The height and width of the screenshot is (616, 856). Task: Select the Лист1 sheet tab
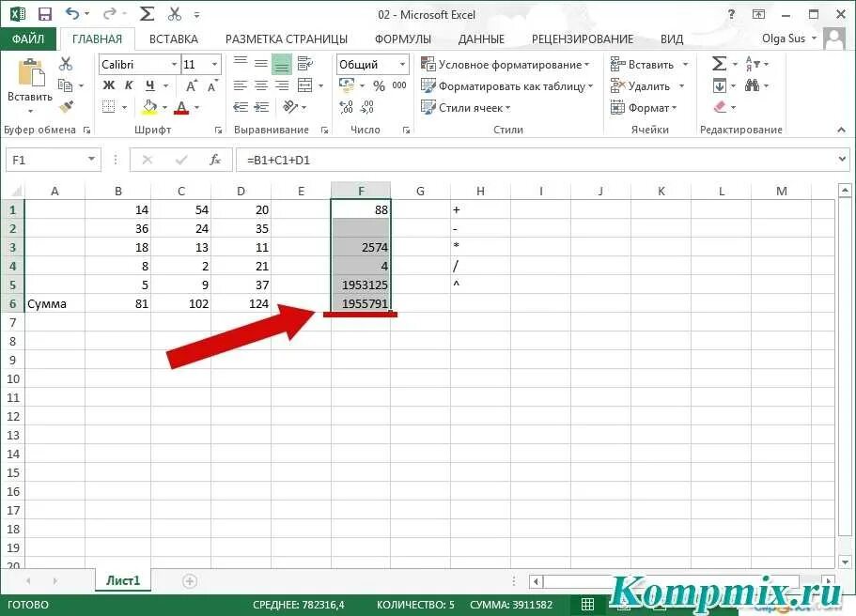click(x=123, y=580)
